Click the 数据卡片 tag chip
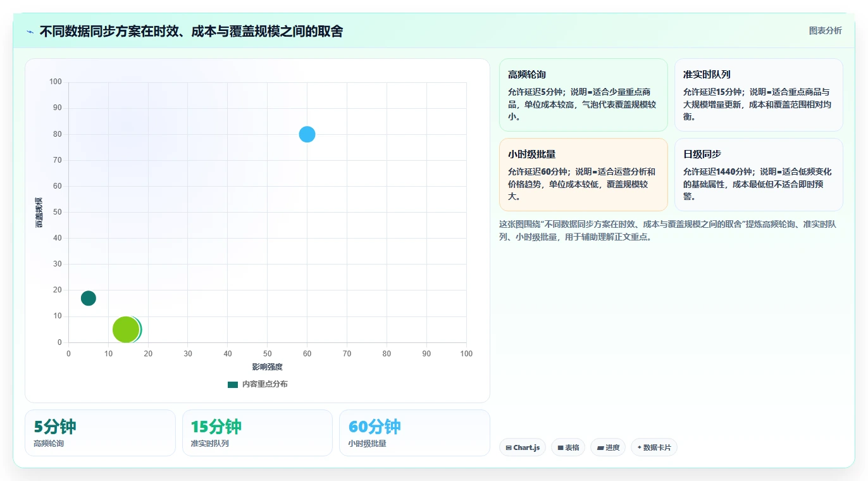 (654, 447)
